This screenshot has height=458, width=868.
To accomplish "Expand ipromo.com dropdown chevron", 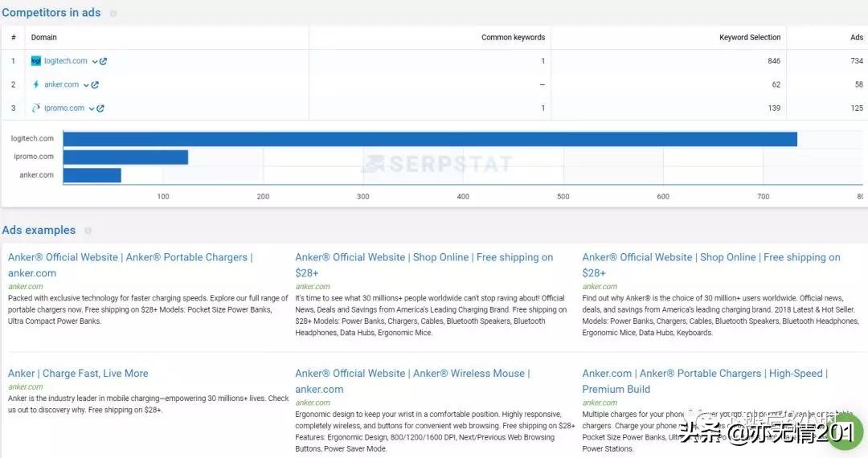I will click(92, 108).
